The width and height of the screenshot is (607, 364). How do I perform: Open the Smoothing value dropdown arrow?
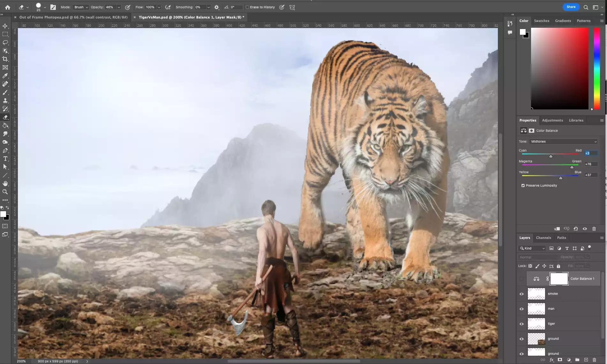coord(208,7)
